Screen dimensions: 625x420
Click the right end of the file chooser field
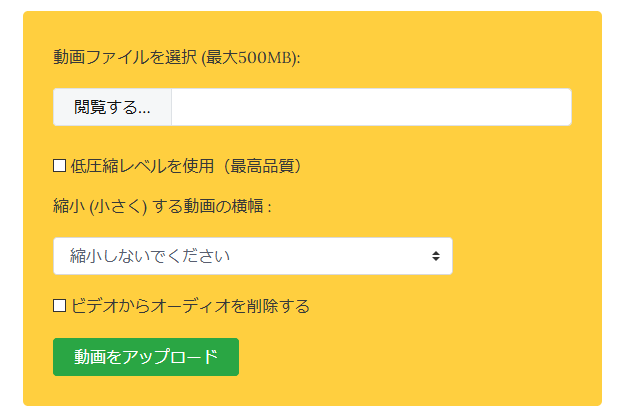(550, 108)
